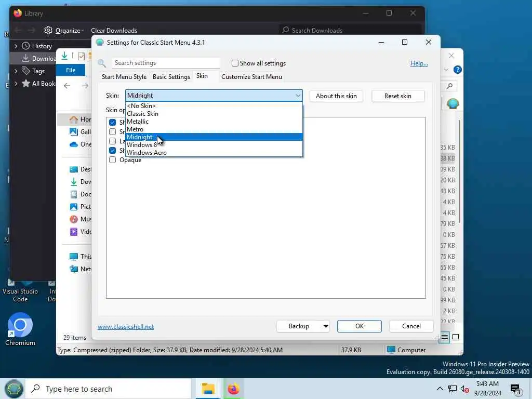Click the Network icon in Explorer sidebar
The height and width of the screenshot is (399, 532).
click(x=74, y=269)
